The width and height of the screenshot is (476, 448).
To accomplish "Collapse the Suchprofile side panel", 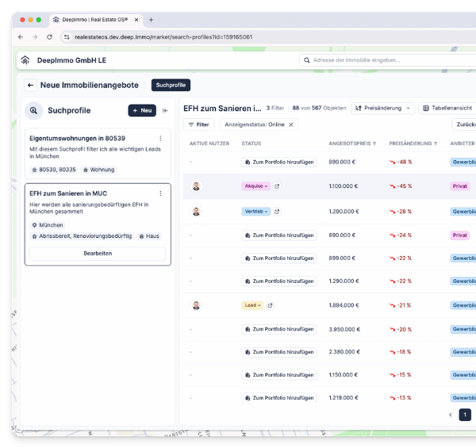I will [165, 110].
